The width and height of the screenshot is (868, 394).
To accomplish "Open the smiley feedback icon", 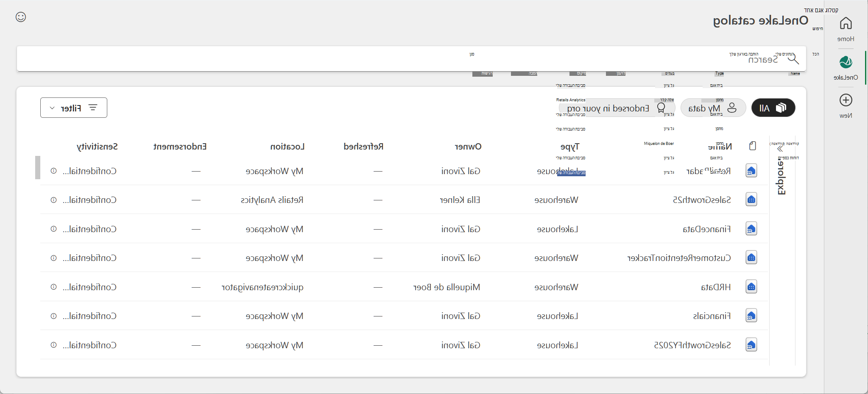I will pyautogui.click(x=21, y=17).
